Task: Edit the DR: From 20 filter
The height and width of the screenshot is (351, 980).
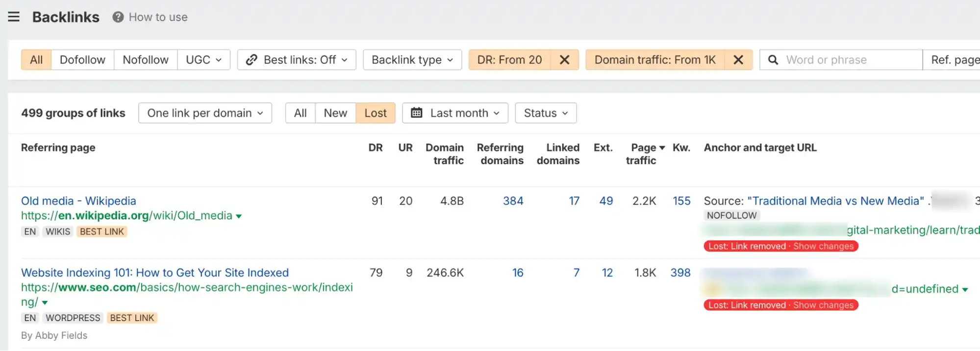Action: pos(509,60)
